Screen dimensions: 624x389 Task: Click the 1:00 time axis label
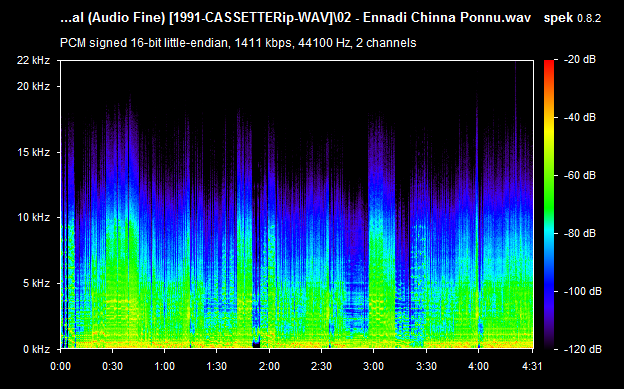[164, 366]
